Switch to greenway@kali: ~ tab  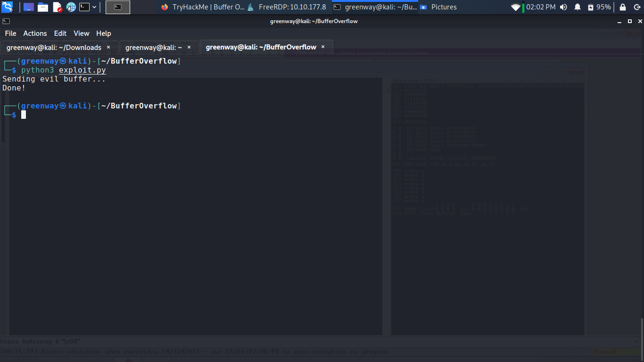pos(159,47)
